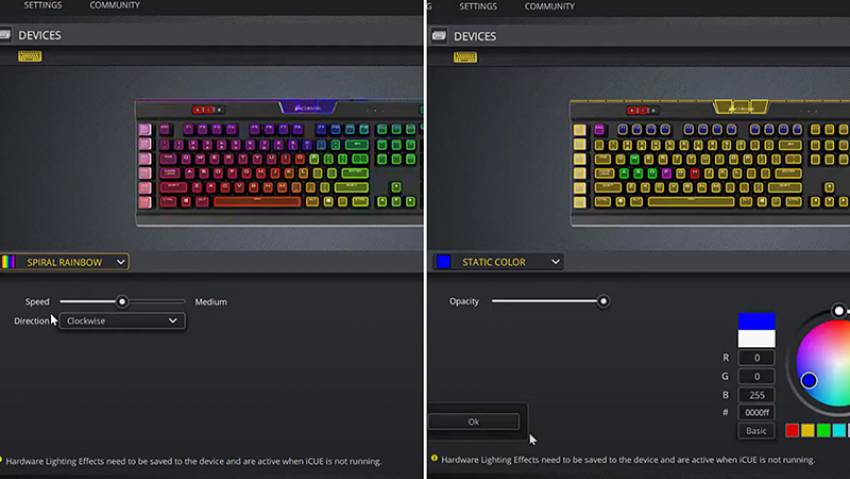Screen dimensions: 850x479
Task: Open the Community tab in right panel
Action: tap(550, 7)
